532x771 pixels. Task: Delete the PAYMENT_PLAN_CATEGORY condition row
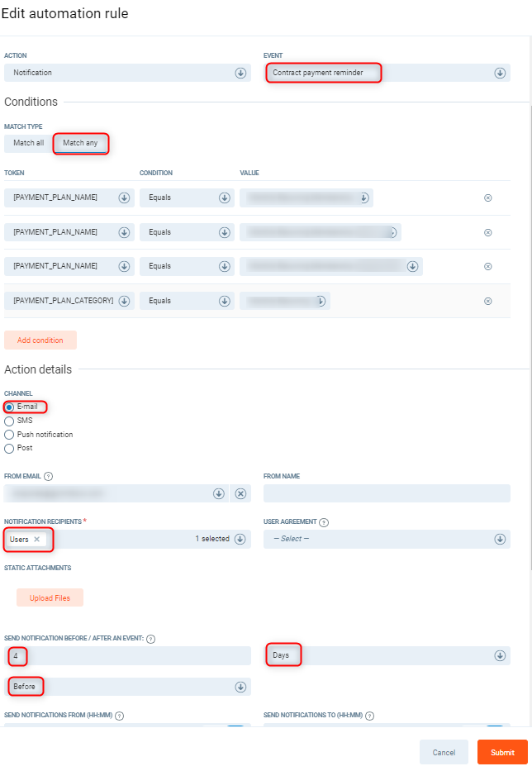click(x=487, y=301)
